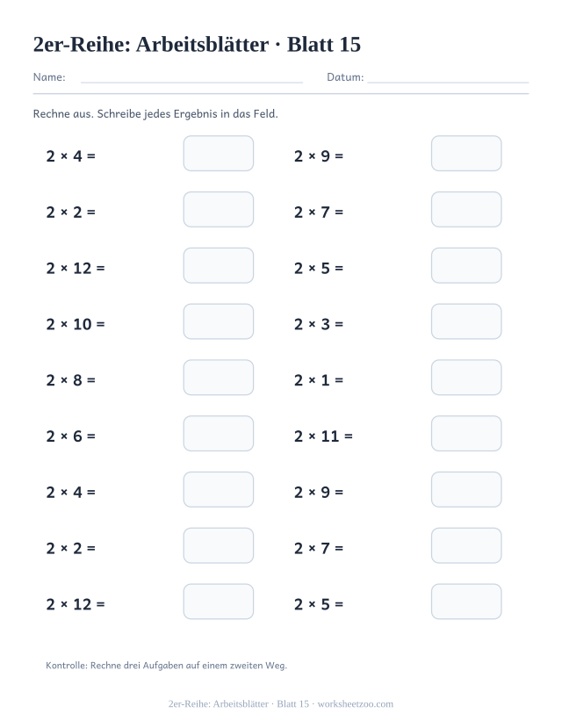Select the answer box for 2 × 3
The width and height of the screenshot is (562, 728).
click(x=466, y=321)
